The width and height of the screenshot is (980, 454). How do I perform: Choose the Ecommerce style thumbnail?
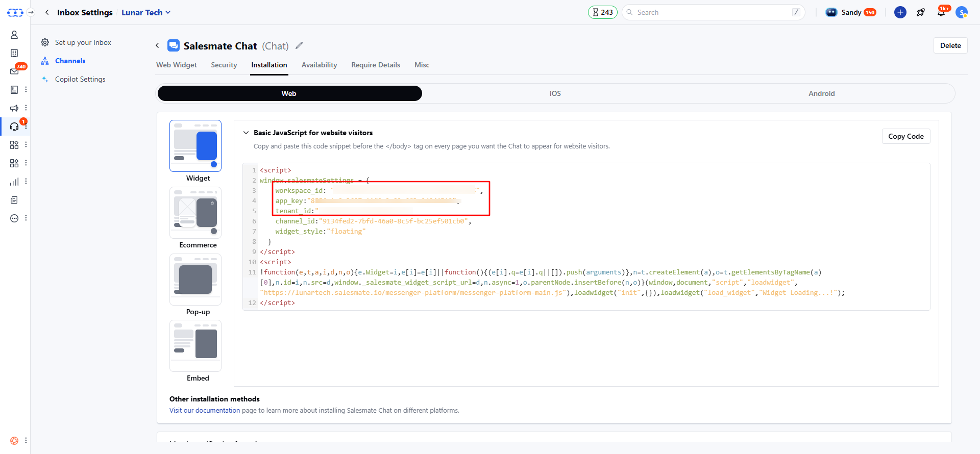(x=195, y=213)
